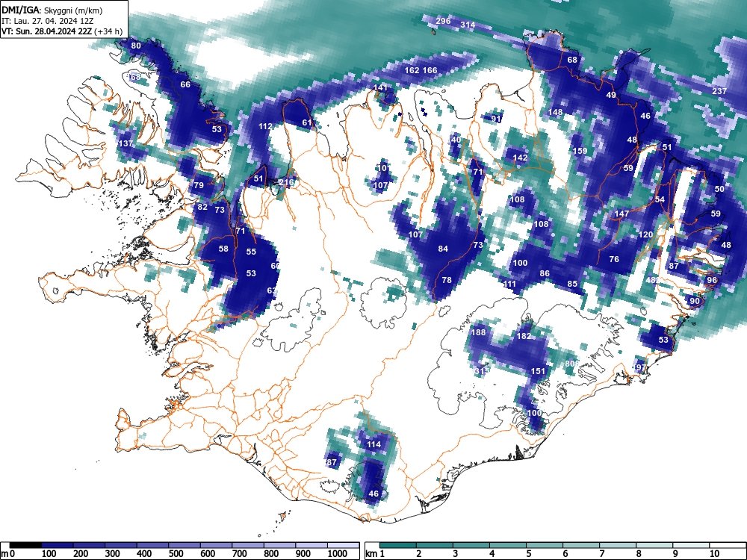Click the '1000' label in the metre legend

(x=338, y=553)
